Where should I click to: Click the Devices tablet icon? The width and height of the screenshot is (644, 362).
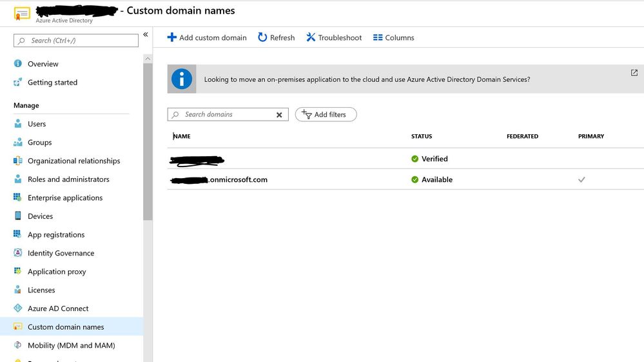point(17,216)
